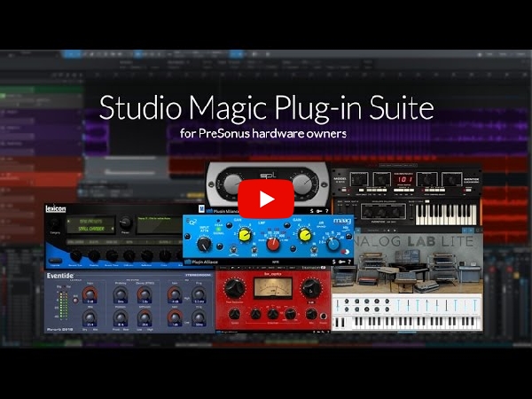Click the left yellow Gain knob on Maag EQ
Viewport: 532px width, 399px height.
245,235
